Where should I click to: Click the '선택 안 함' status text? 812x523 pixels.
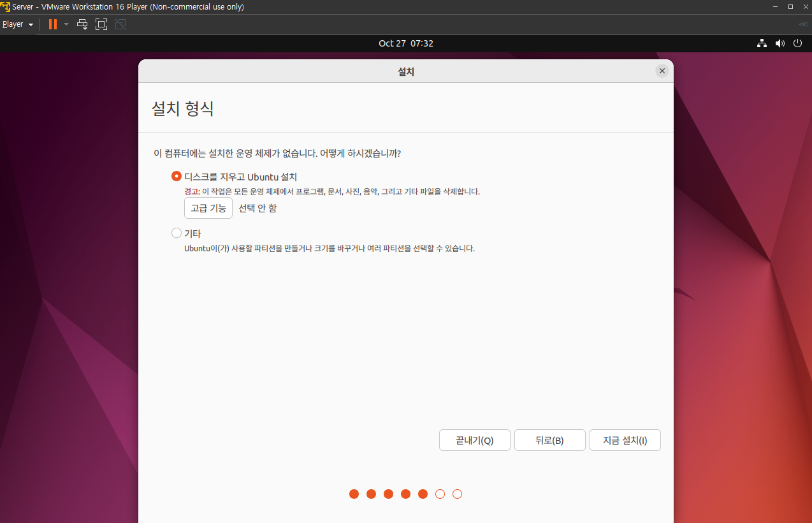(257, 208)
